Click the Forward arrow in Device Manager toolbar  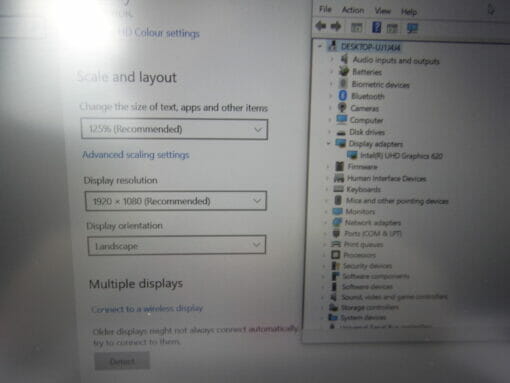(x=336, y=26)
